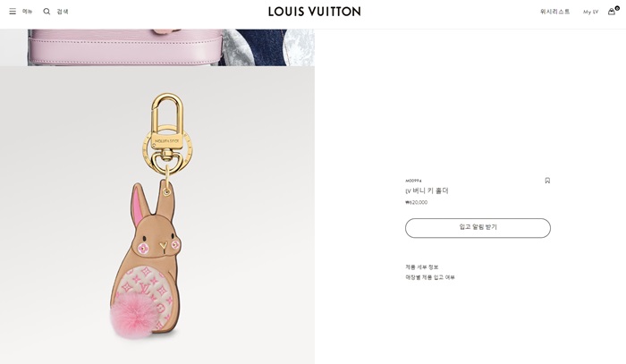
Task: Click the 입고 알림 받기 button
Action: coord(478,228)
